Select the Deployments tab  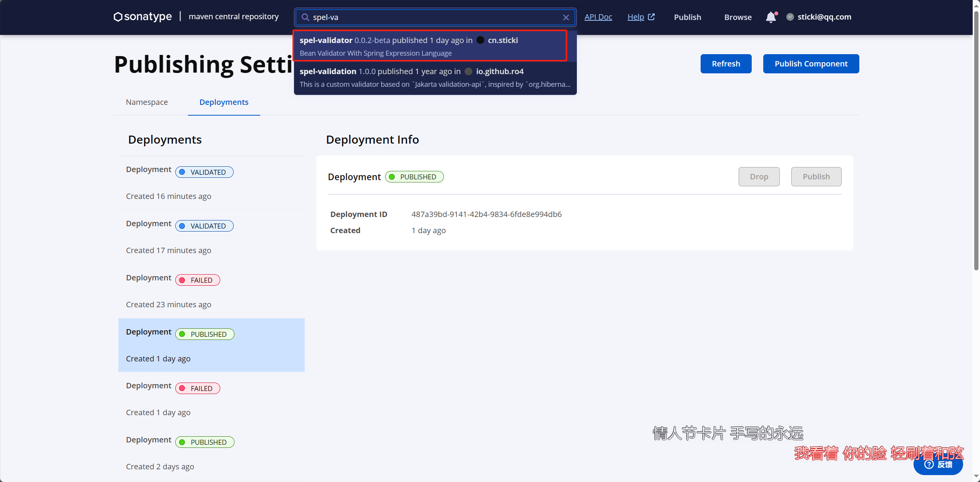click(x=224, y=102)
